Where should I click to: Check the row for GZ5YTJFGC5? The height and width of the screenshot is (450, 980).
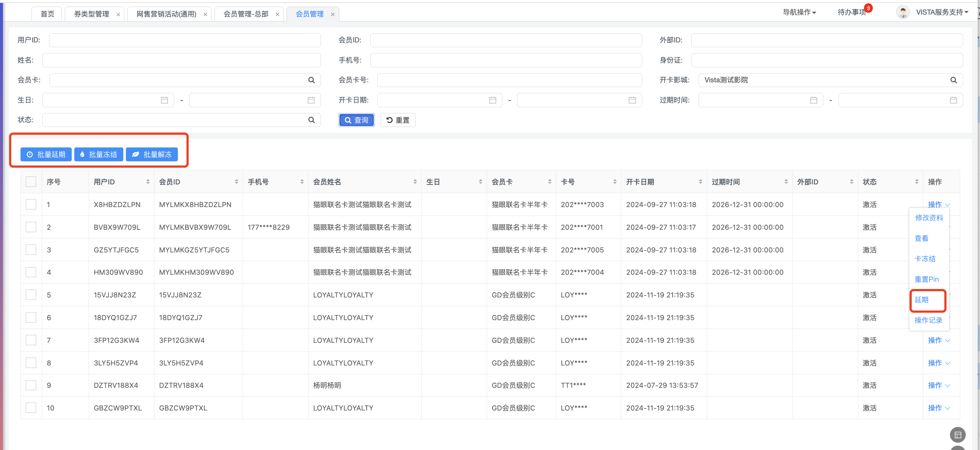(31, 250)
